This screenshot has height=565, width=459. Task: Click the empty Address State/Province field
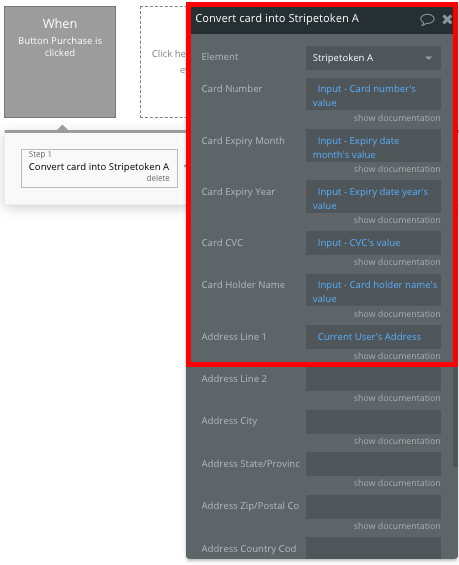point(373,464)
